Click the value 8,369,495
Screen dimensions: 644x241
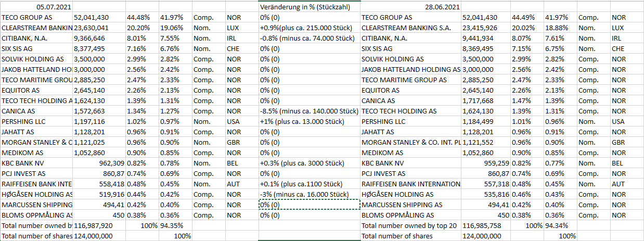(x=485, y=48)
